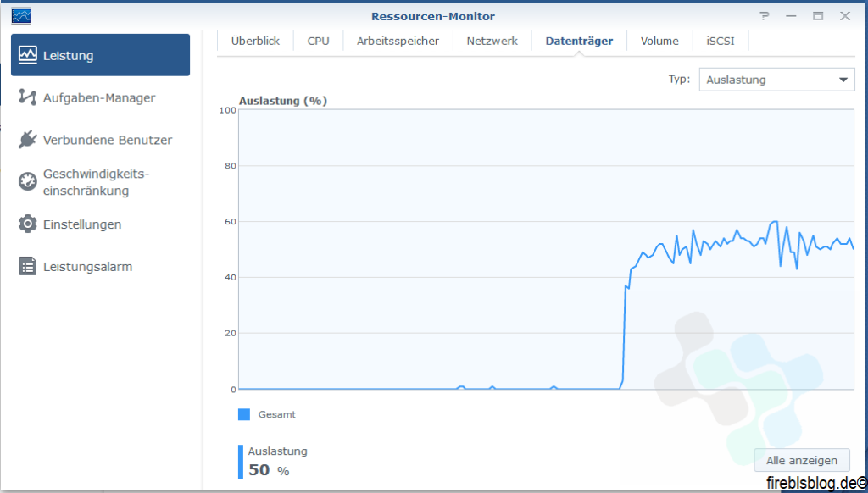Select the Datenträger tab

click(x=579, y=41)
